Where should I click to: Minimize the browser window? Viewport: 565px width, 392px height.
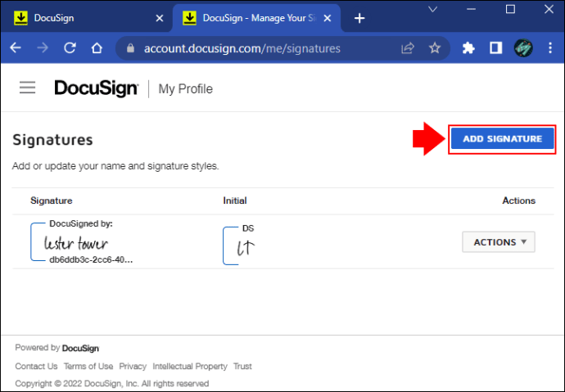[x=472, y=9]
